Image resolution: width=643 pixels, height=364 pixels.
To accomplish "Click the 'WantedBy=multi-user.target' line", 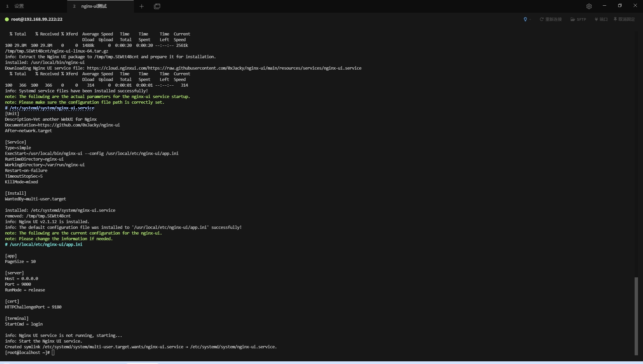I will [x=35, y=199].
